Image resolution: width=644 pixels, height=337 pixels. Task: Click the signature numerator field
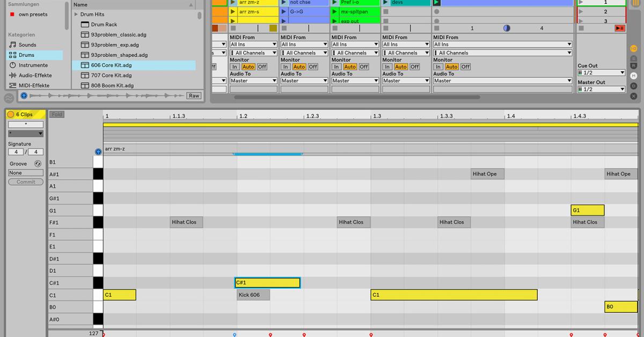click(x=16, y=152)
